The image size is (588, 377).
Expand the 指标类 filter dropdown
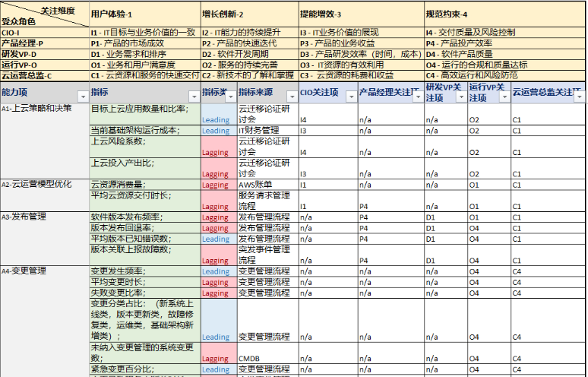[x=231, y=97]
